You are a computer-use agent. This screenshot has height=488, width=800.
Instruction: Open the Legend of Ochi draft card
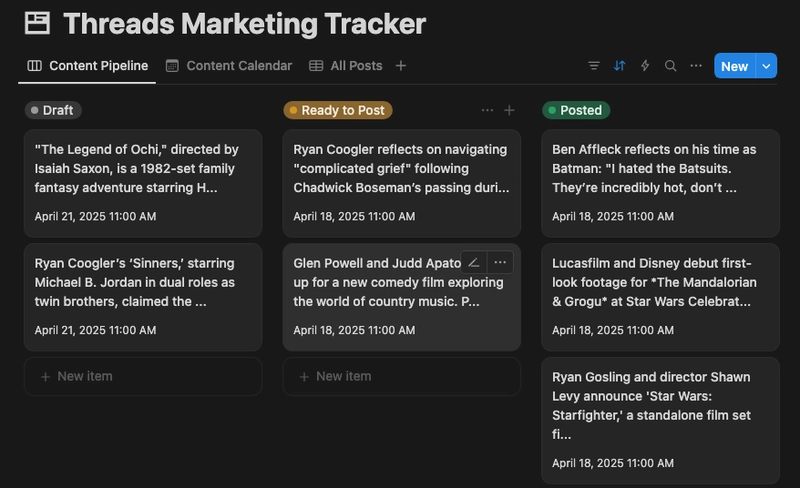143,183
